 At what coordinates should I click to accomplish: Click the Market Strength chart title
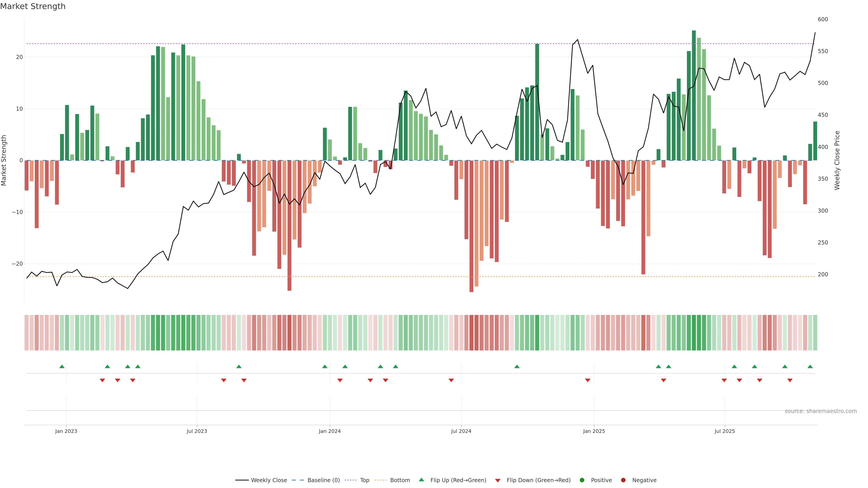33,6
